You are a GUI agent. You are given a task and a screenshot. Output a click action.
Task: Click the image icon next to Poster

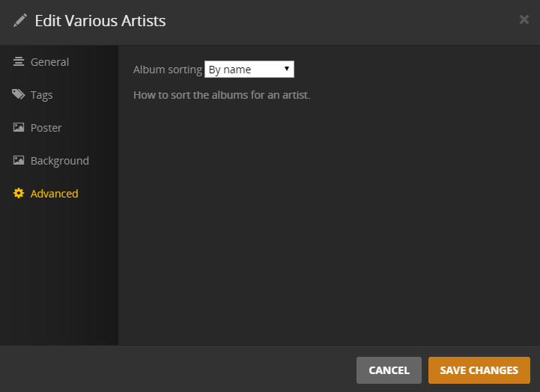click(x=19, y=128)
